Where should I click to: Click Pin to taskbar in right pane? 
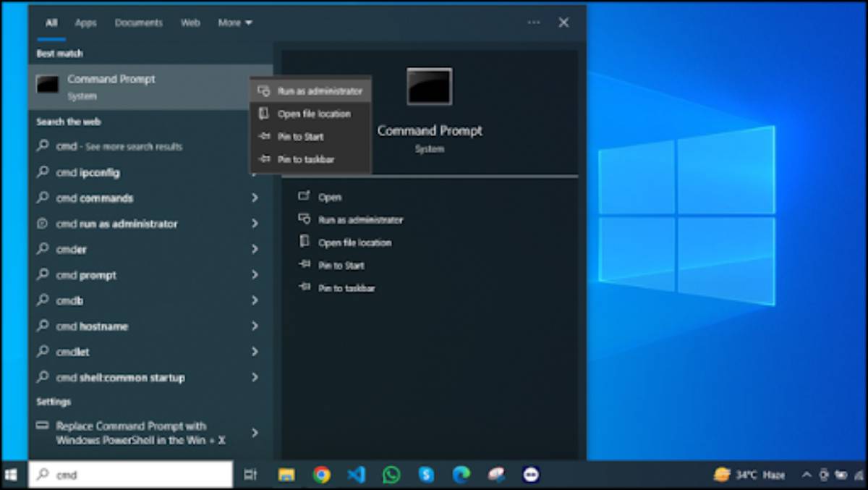pyautogui.click(x=337, y=288)
